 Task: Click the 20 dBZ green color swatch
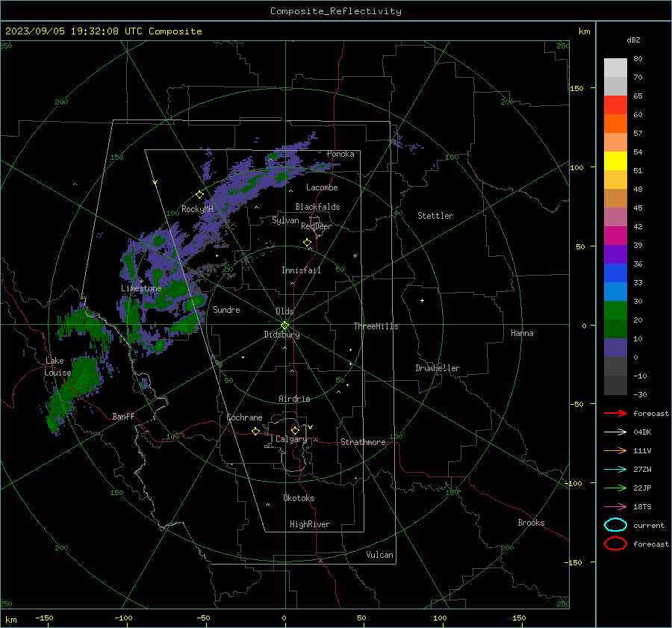[615, 311]
